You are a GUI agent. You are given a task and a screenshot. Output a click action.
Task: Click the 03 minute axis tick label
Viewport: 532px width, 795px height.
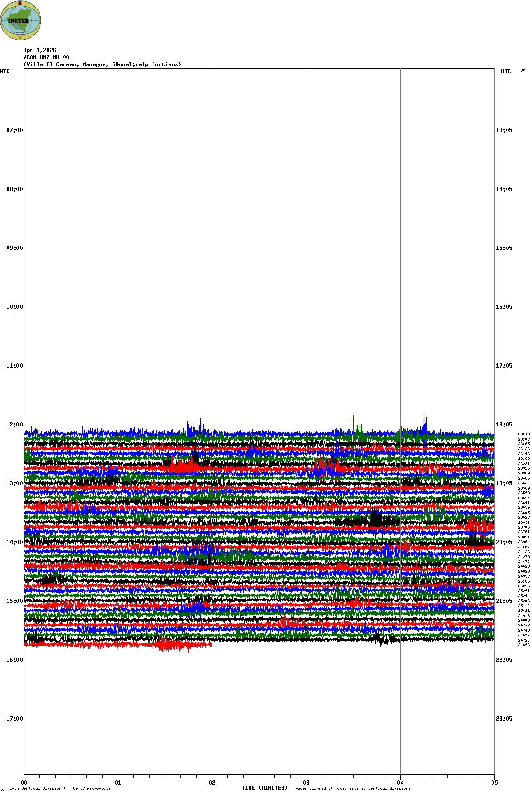point(306,783)
